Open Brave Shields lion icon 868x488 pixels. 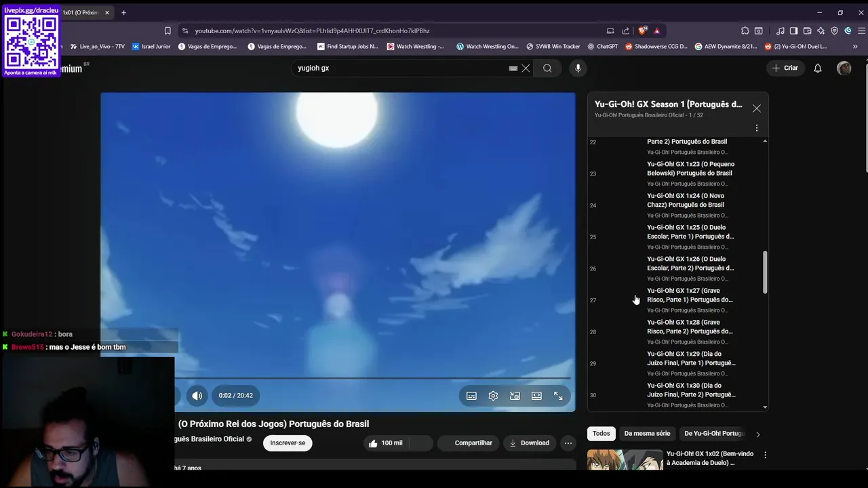pos(643,30)
